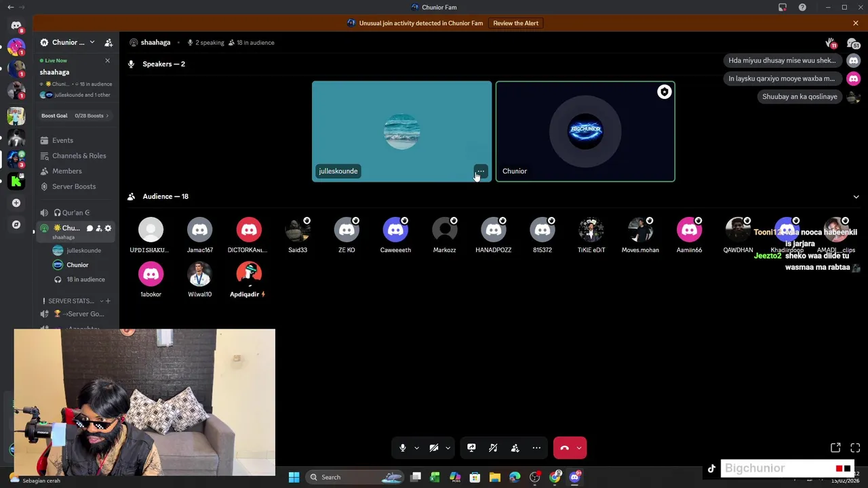Click audience member Markozz avatar
Image resolution: width=868 pixels, height=488 pixels.
[x=445, y=230]
